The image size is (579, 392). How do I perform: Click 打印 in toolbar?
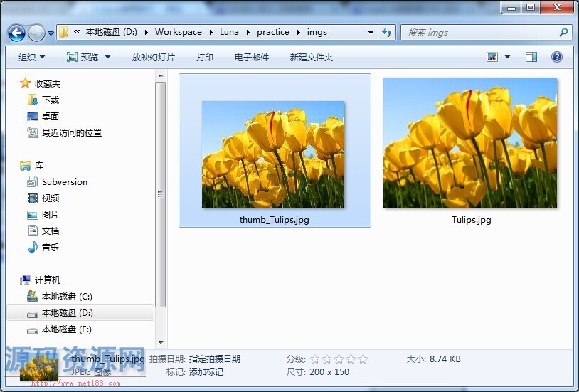click(205, 57)
